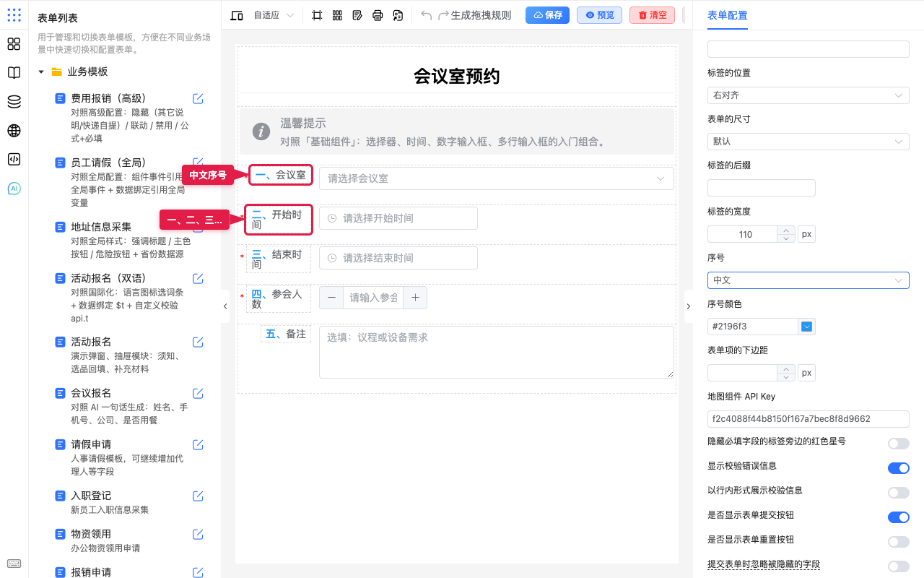Collapse the left panel with the chevron handle
This screenshot has height=578, width=924.
[225, 306]
